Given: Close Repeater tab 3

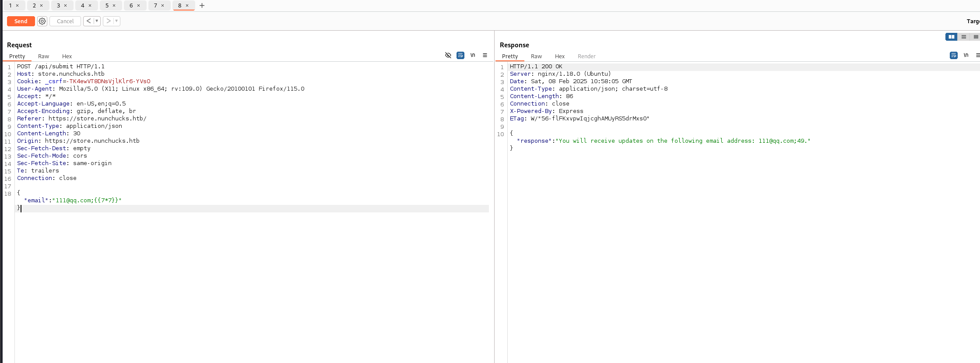Looking at the screenshot, I should 66,6.
